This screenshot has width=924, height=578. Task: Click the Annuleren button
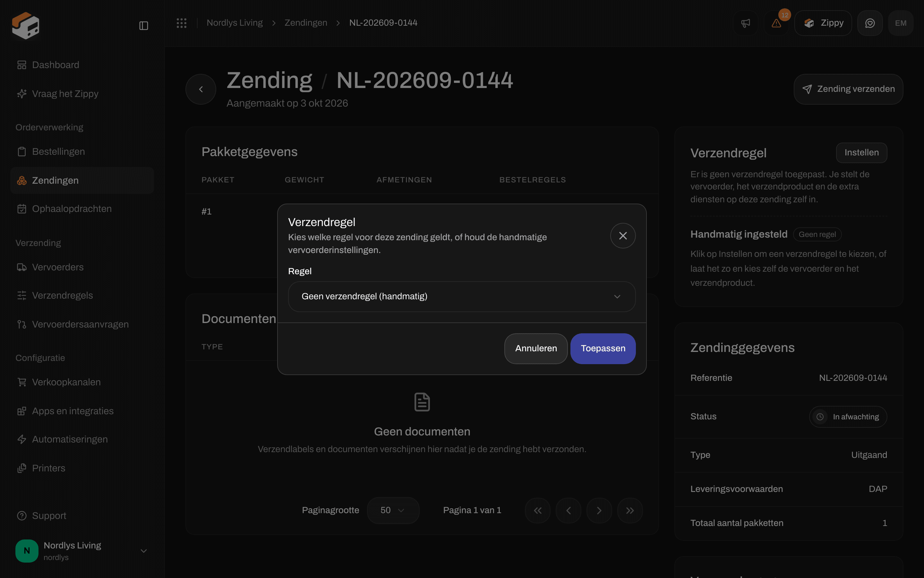[x=536, y=349]
